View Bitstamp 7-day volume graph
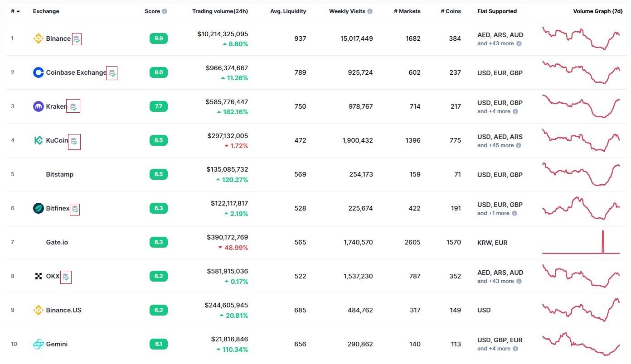 click(581, 174)
